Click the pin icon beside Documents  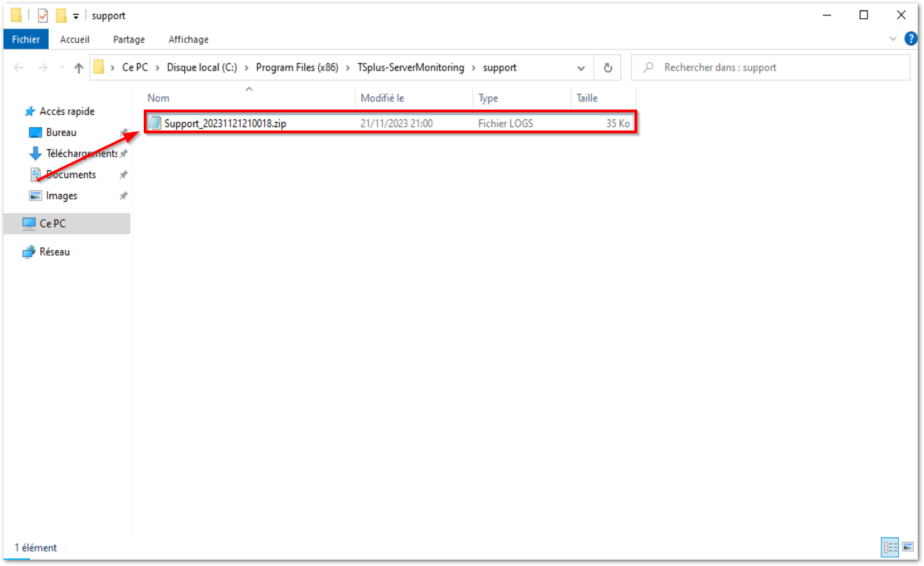[123, 174]
